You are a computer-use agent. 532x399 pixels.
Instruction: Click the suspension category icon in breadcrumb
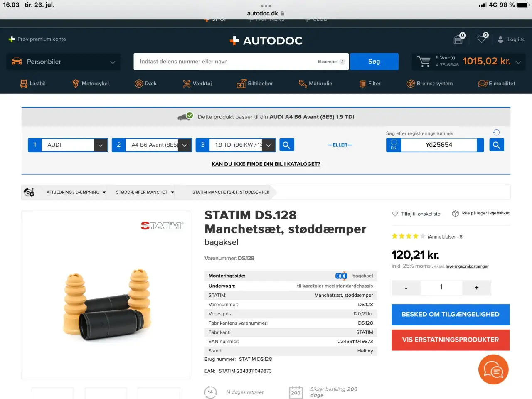click(29, 192)
